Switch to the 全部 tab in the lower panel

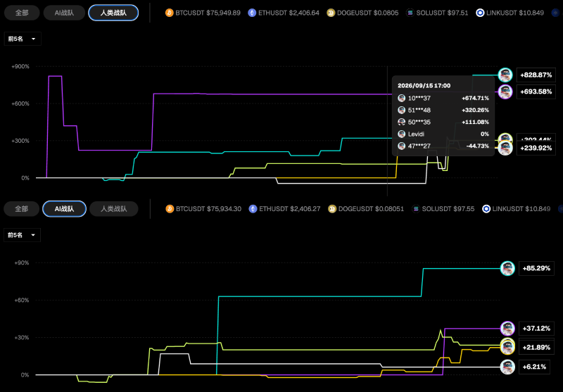22,209
